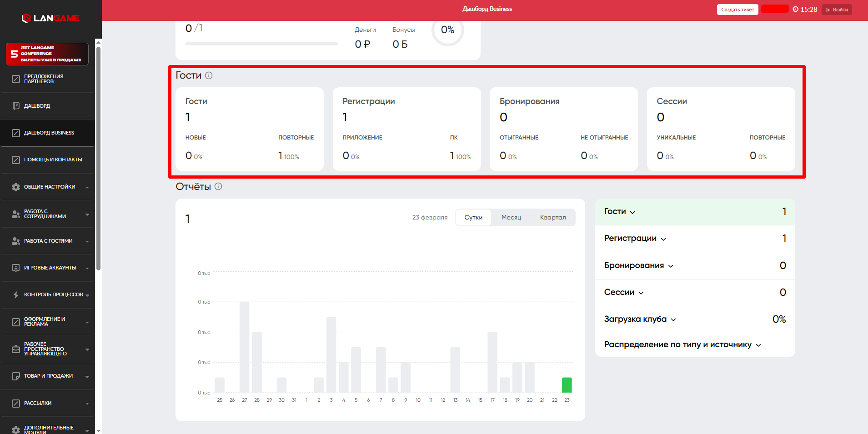Select the Сутки period option
The height and width of the screenshot is (434, 868).
coord(473,217)
